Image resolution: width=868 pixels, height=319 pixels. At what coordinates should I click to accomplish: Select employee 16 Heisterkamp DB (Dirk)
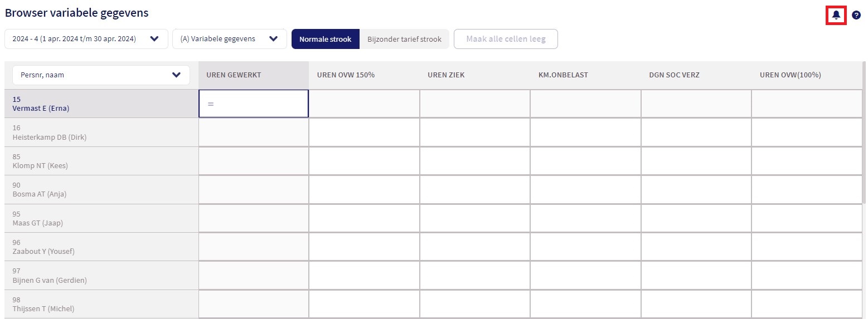coord(101,132)
